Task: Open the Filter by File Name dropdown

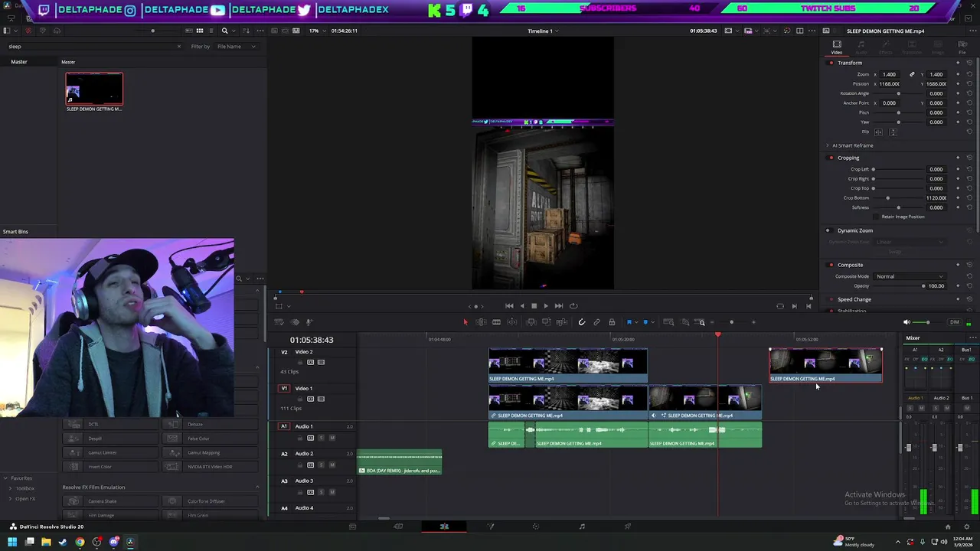Action: click(236, 47)
